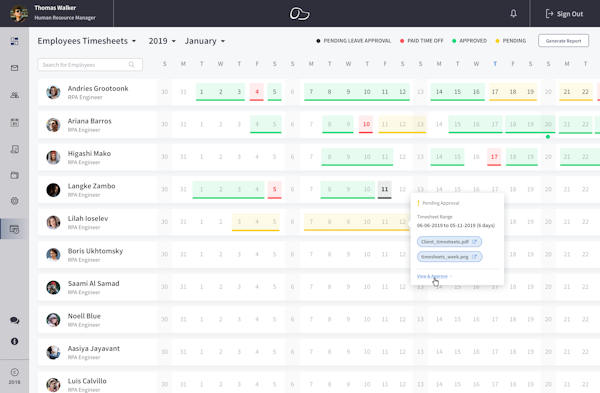The width and height of the screenshot is (600, 393).
Task: Open the settings gear icon in sidebar
Action: click(15, 201)
